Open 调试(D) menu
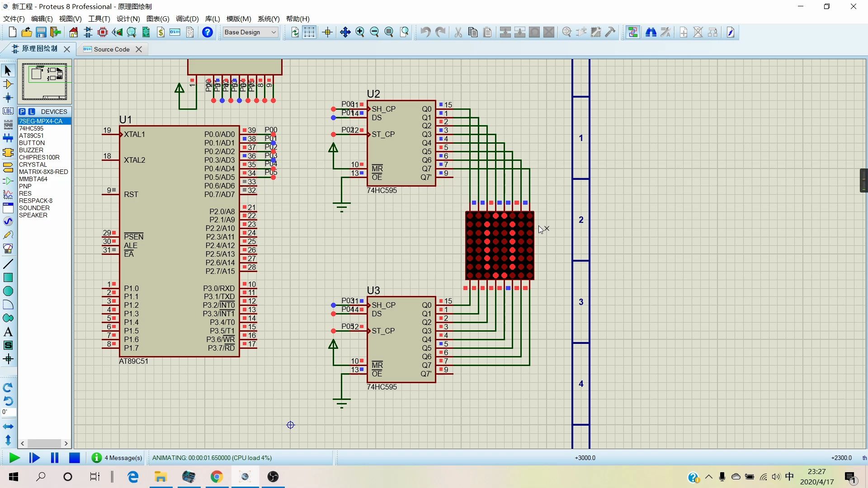Screen dimensions: 868x488 [187, 19]
